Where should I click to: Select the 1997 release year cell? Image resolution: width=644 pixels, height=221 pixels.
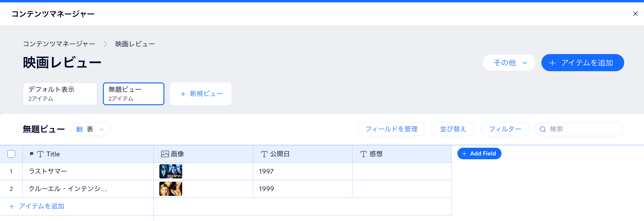302,171
